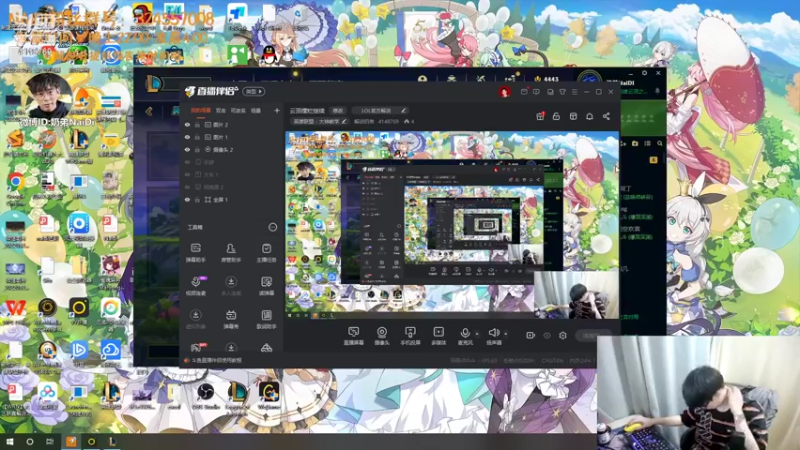800x450 pixels.
Task: Open user avatar in title bar
Action: pyautogui.click(x=505, y=92)
